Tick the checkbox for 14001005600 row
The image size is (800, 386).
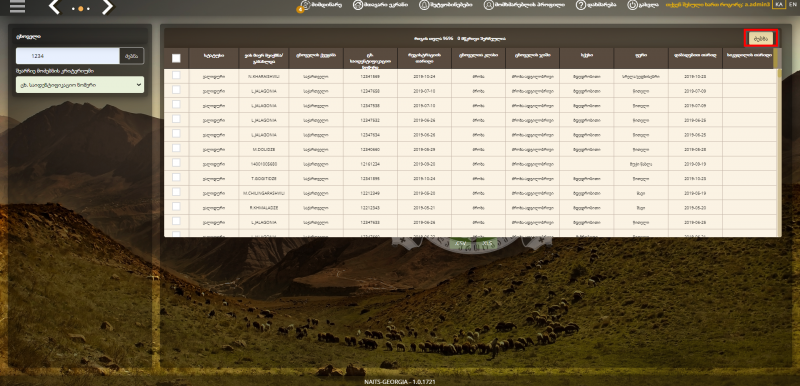[x=176, y=163]
